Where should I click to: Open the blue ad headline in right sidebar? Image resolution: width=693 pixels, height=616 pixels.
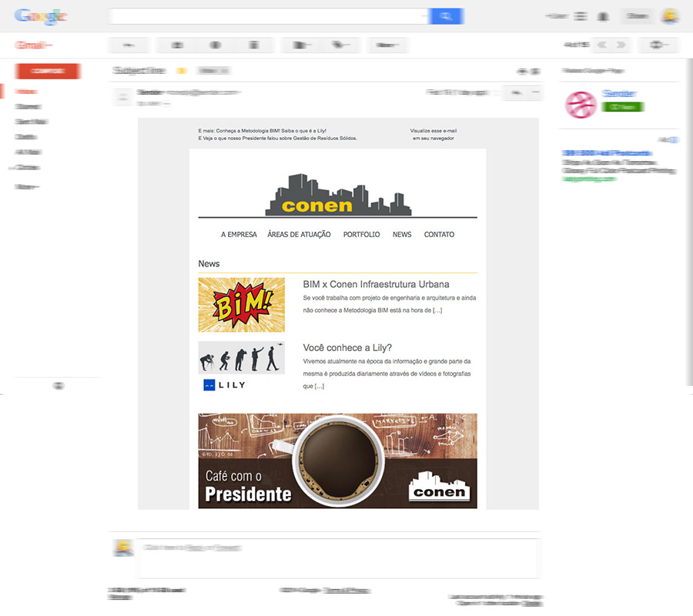[607, 153]
